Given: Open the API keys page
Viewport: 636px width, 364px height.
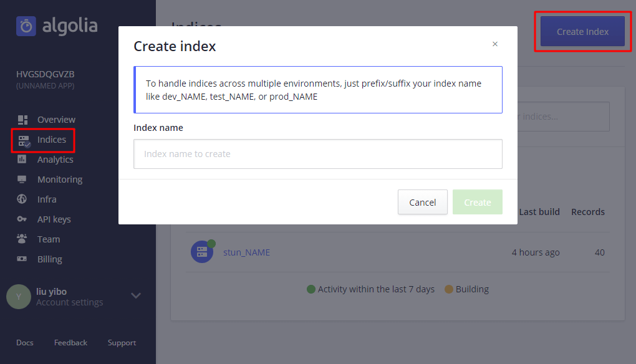Looking at the screenshot, I should pyautogui.click(x=54, y=219).
